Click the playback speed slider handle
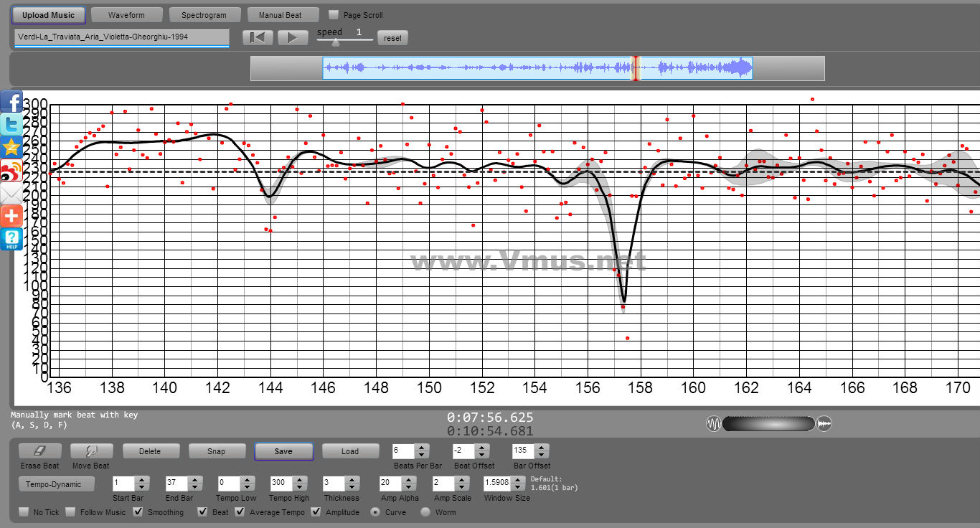 335,42
